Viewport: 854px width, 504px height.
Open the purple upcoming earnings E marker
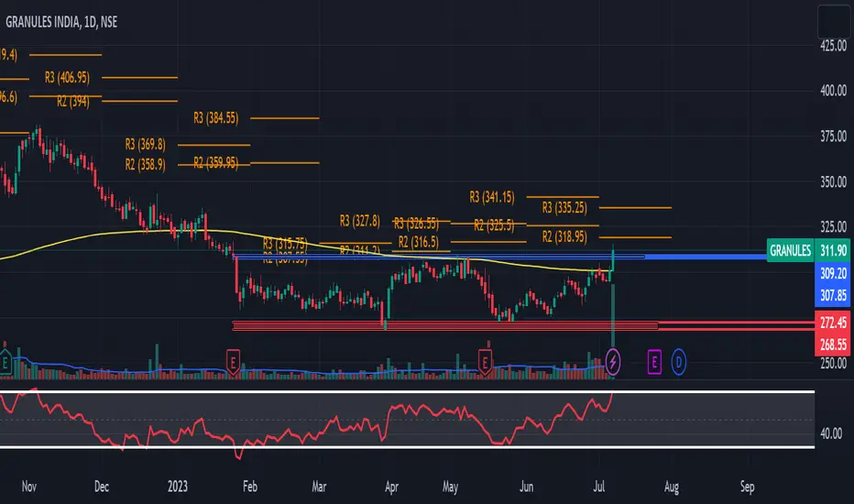[654, 362]
